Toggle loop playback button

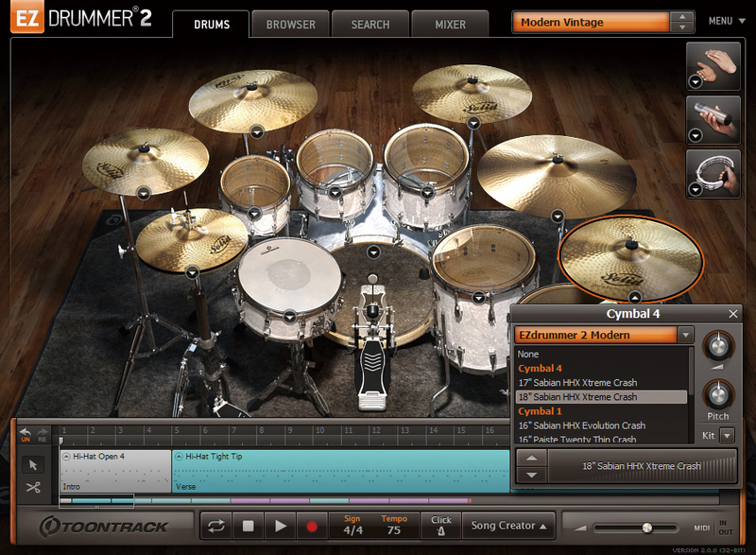pyautogui.click(x=215, y=526)
